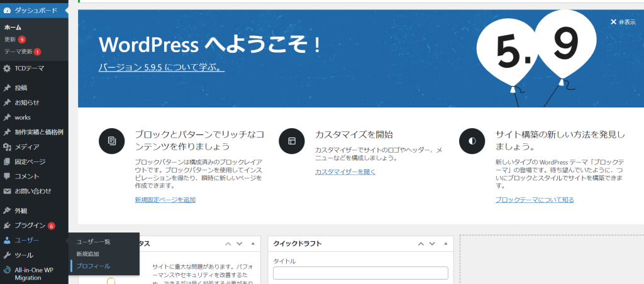
Task: Click the works pin icon
Action: coord(7,117)
